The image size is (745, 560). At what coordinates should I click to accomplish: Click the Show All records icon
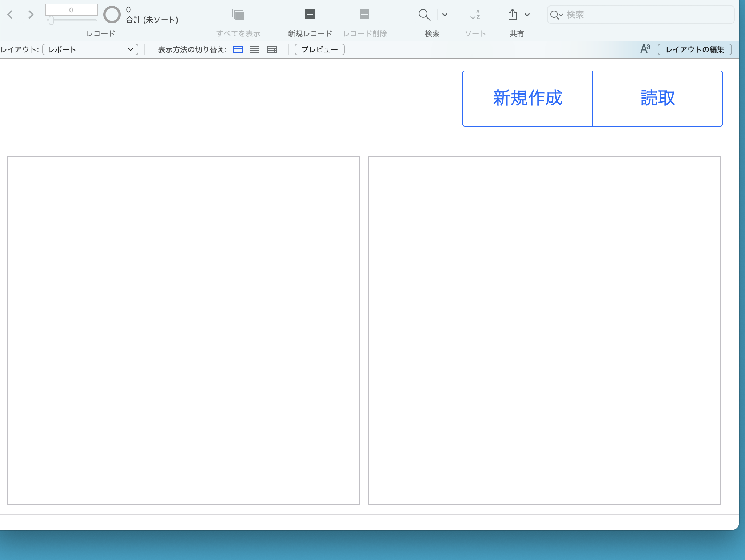tap(238, 15)
